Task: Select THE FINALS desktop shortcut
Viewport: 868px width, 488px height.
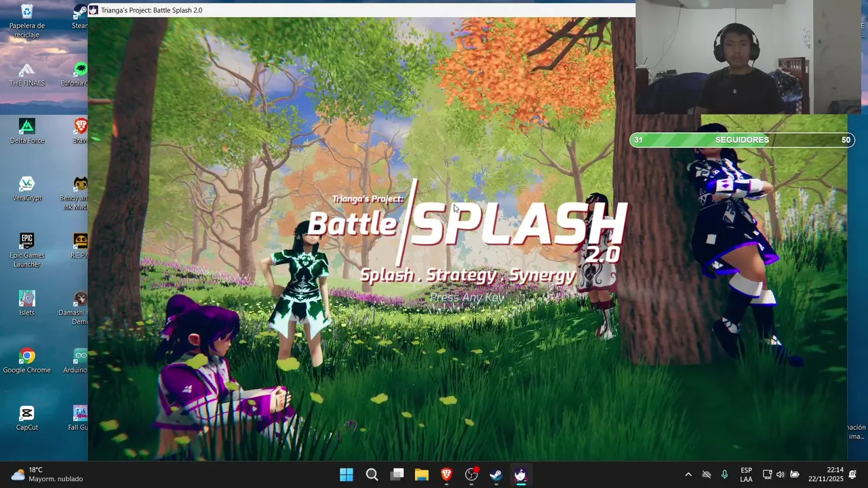Action: [26, 75]
